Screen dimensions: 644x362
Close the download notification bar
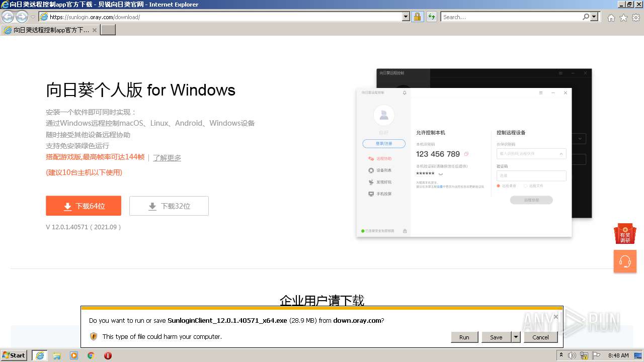[555, 317]
